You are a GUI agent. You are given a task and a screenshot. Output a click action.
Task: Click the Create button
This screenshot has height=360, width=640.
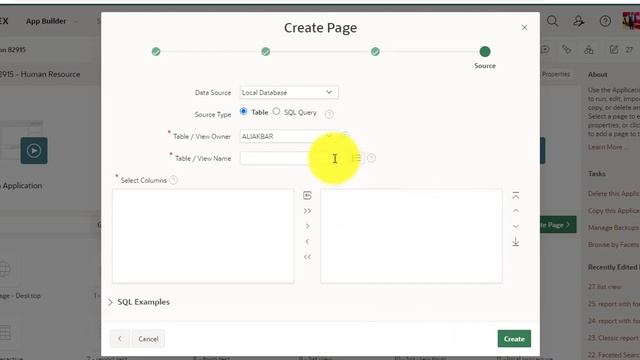(514, 339)
